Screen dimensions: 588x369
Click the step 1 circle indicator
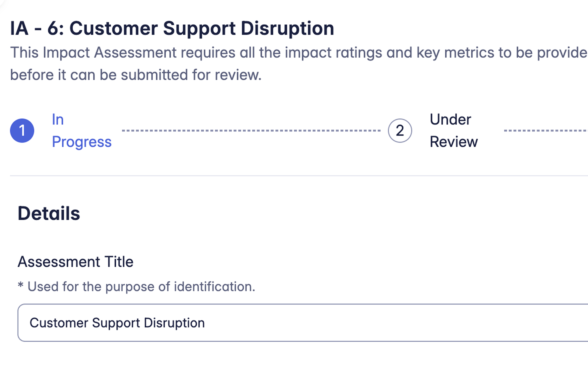22,131
